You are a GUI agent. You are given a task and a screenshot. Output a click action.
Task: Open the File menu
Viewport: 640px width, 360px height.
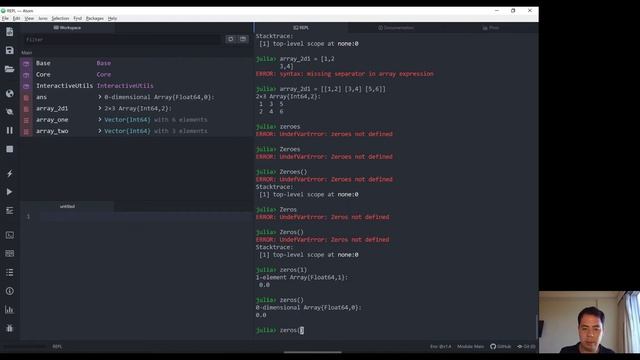tap(5, 18)
